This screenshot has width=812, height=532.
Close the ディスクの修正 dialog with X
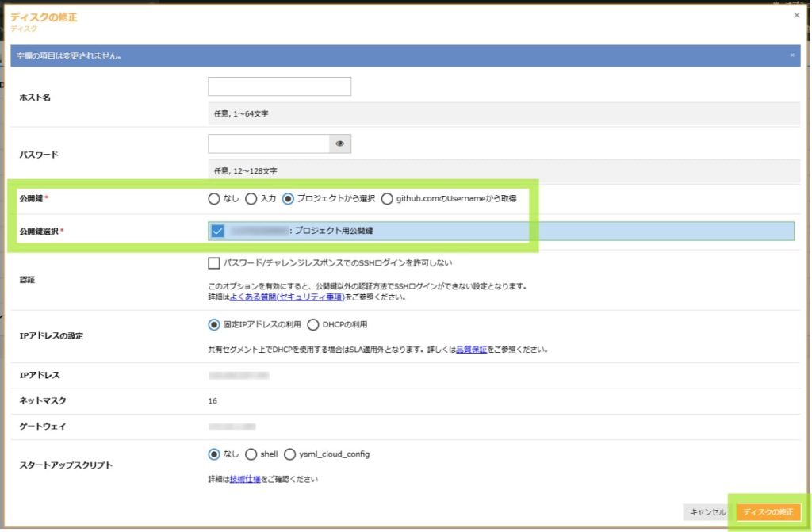click(796, 15)
